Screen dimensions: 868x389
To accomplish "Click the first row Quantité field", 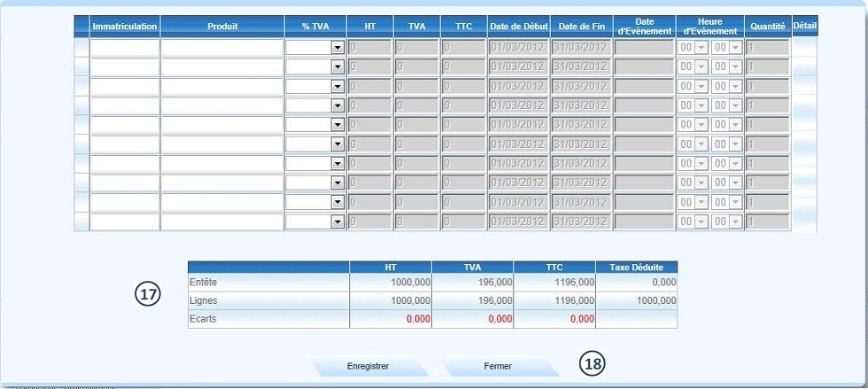I will coord(767,48).
